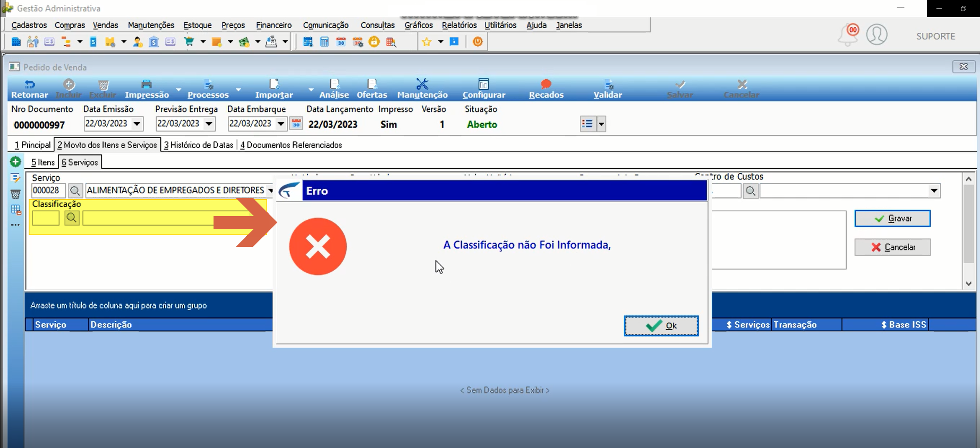Click the orange hierarchy tree icon
The height and width of the screenshot is (448, 980).
tap(66, 41)
